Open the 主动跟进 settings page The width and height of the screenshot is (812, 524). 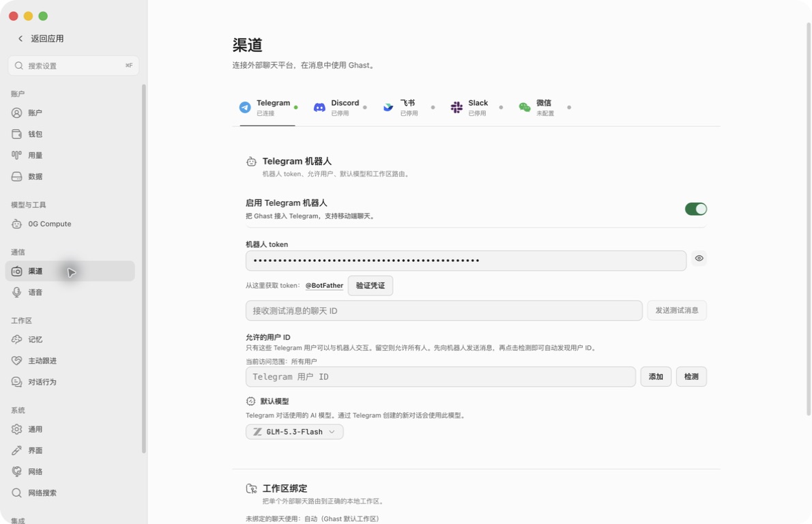(x=70, y=361)
